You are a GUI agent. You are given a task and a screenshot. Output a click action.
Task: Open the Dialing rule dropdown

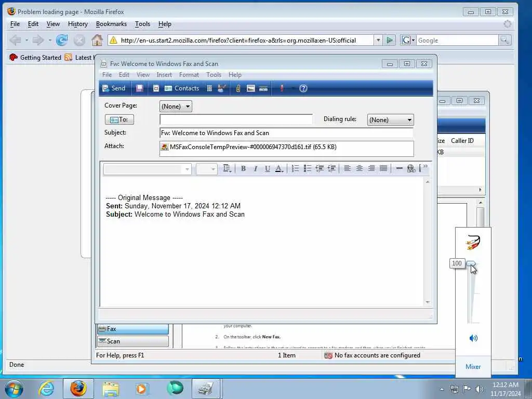(390, 120)
